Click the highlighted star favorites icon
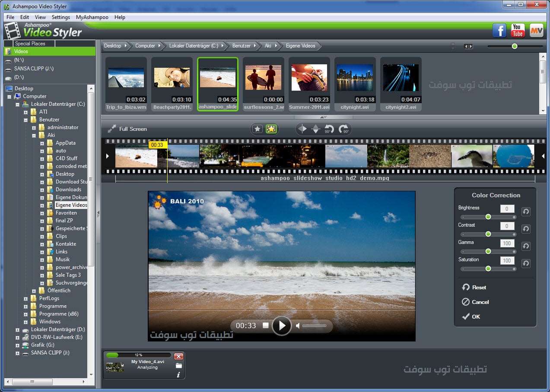 (x=271, y=129)
